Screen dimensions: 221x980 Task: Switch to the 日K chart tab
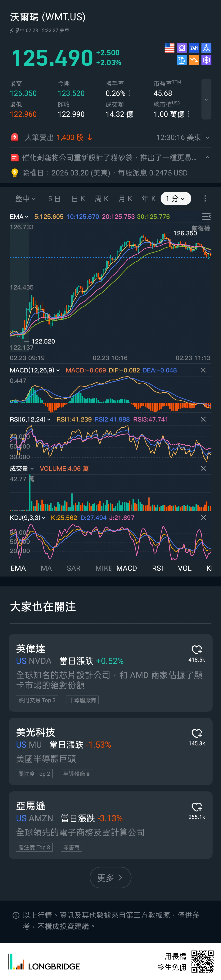coord(78,199)
